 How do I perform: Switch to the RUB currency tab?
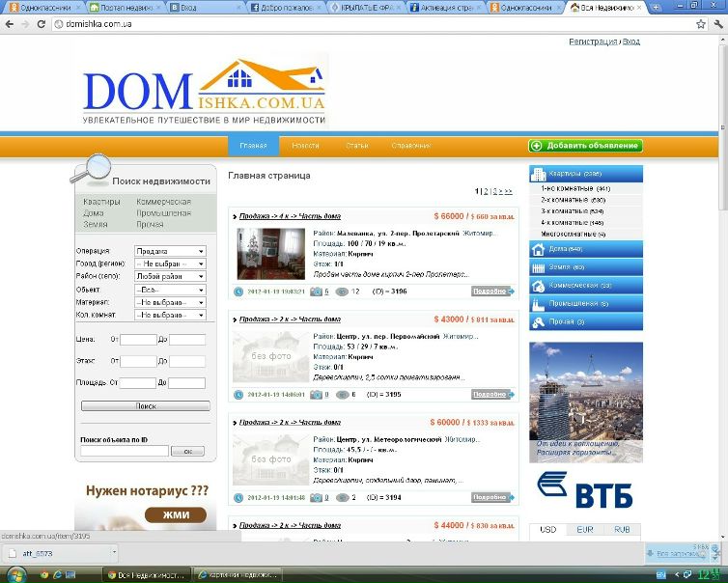pyautogui.click(x=622, y=530)
